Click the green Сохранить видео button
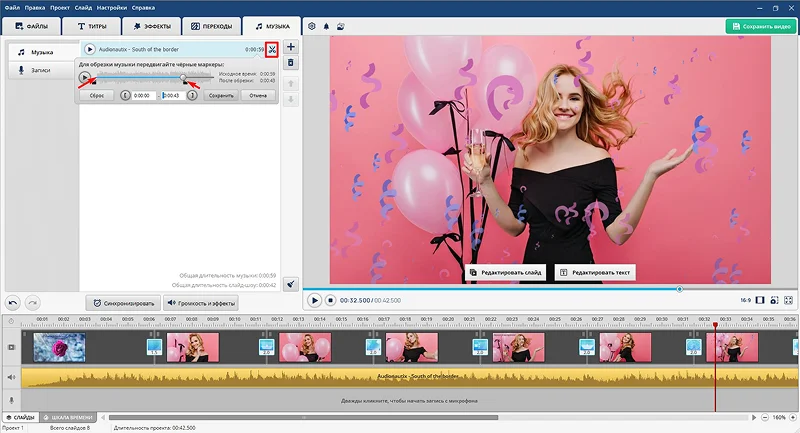The height and width of the screenshot is (433, 800). tap(761, 26)
